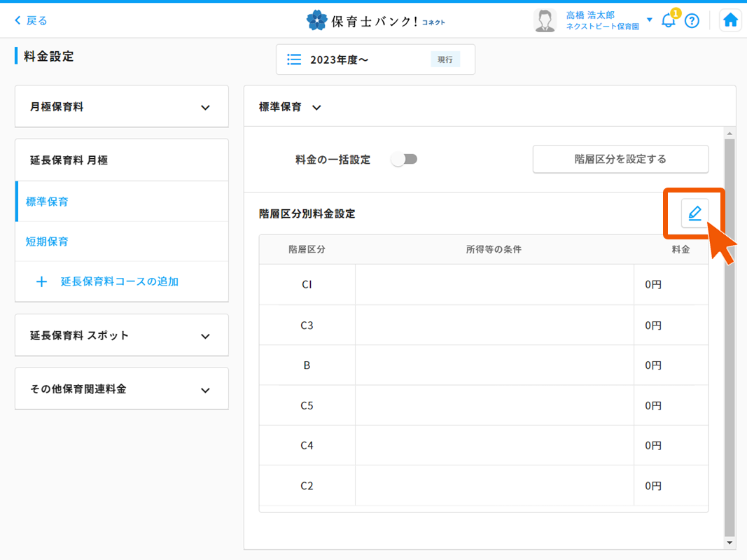The height and width of the screenshot is (560, 747).
Task: Click the profile avatar photo
Action: click(x=545, y=20)
